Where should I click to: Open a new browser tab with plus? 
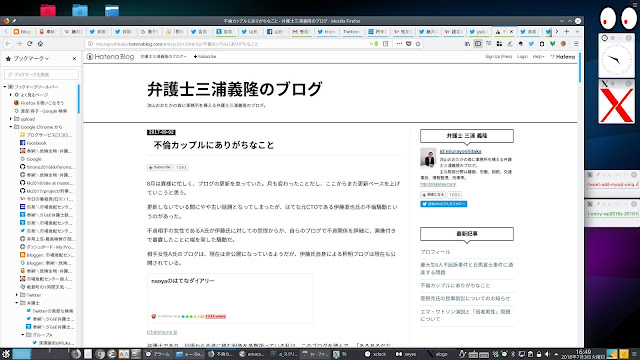(x=567, y=31)
